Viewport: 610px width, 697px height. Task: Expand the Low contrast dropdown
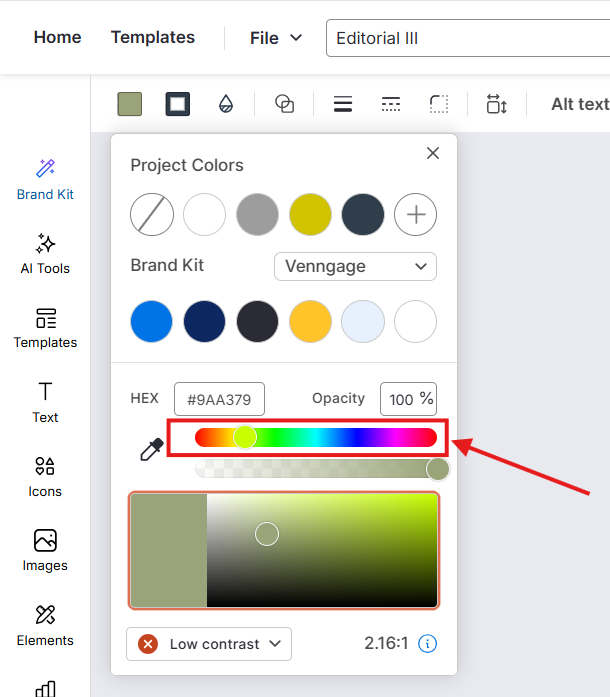pos(209,644)
